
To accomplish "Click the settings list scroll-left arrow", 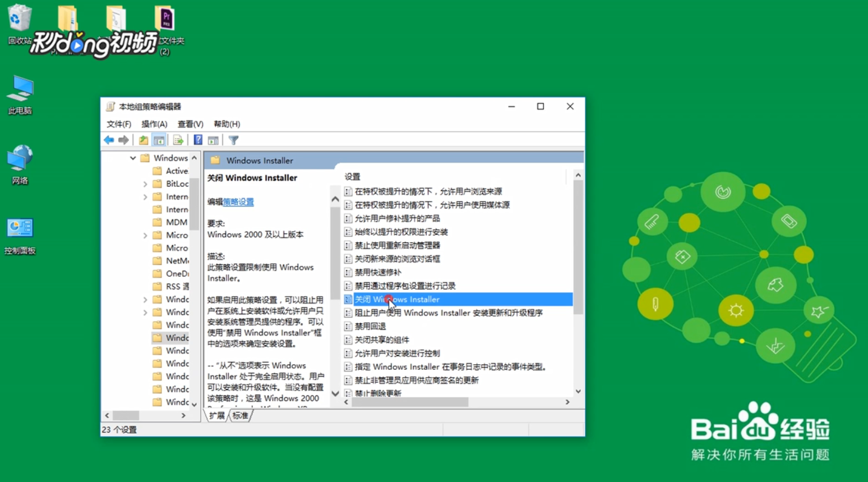I will [x=347, y=402].
